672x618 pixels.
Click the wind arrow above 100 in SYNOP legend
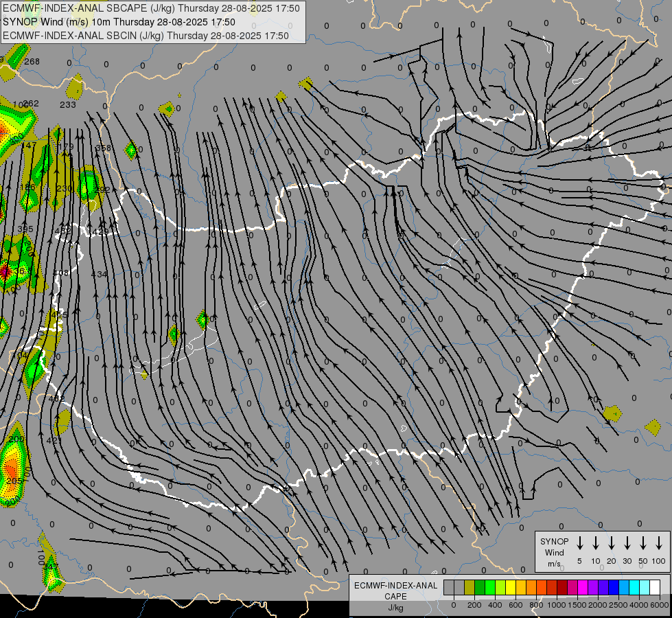coord(659,543)
